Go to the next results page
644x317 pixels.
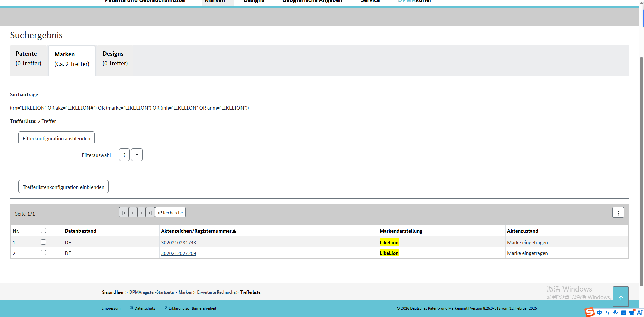141,213
